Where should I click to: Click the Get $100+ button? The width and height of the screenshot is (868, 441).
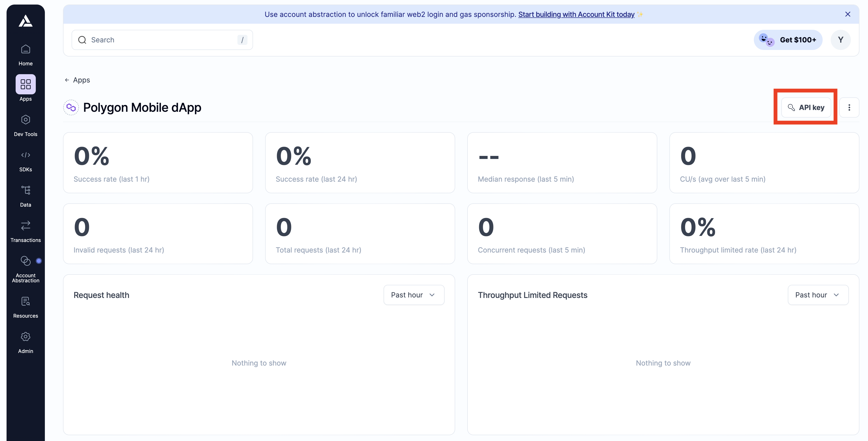coord(788,40)
